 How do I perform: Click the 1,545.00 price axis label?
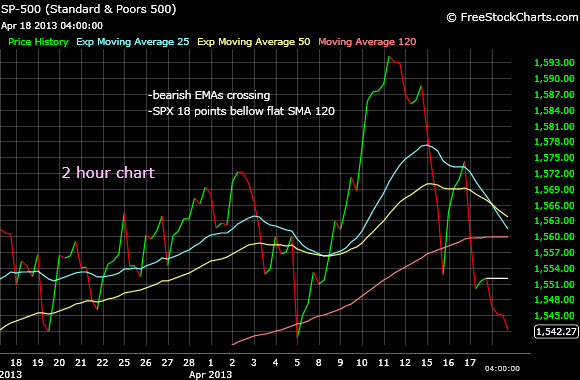tap(554, 315)
